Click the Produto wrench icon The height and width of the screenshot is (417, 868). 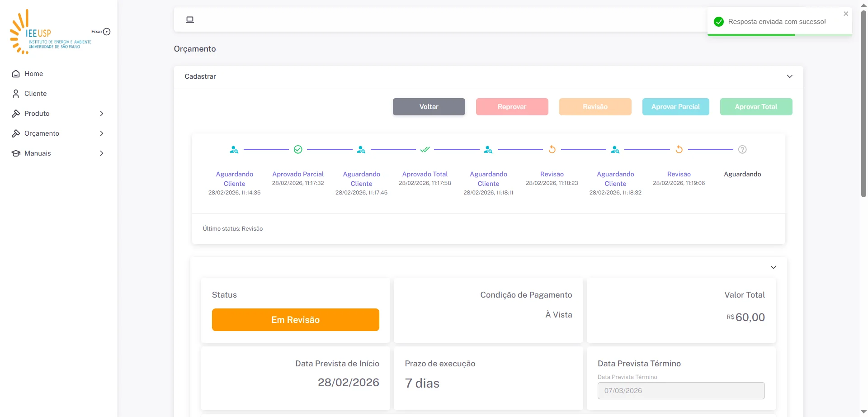coord(16,114)
